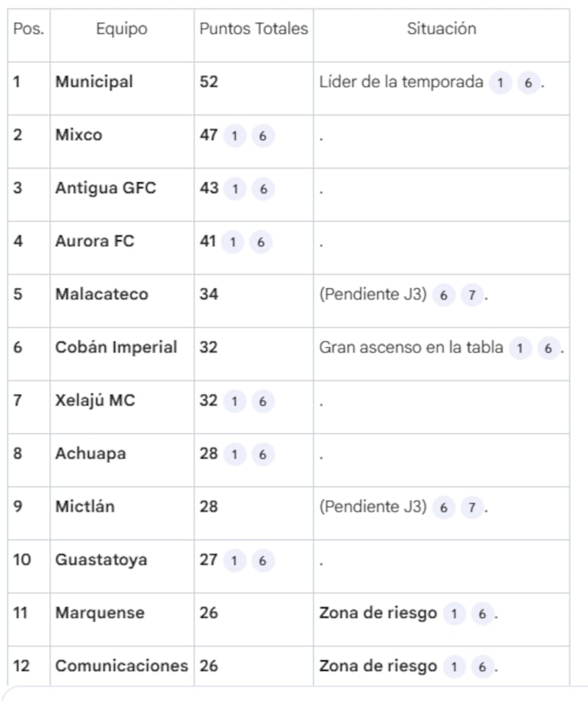Open source 1 in Comunicaciones' Zona de riesgo cell
Screen dimensions: 588x701
[453, 666]
